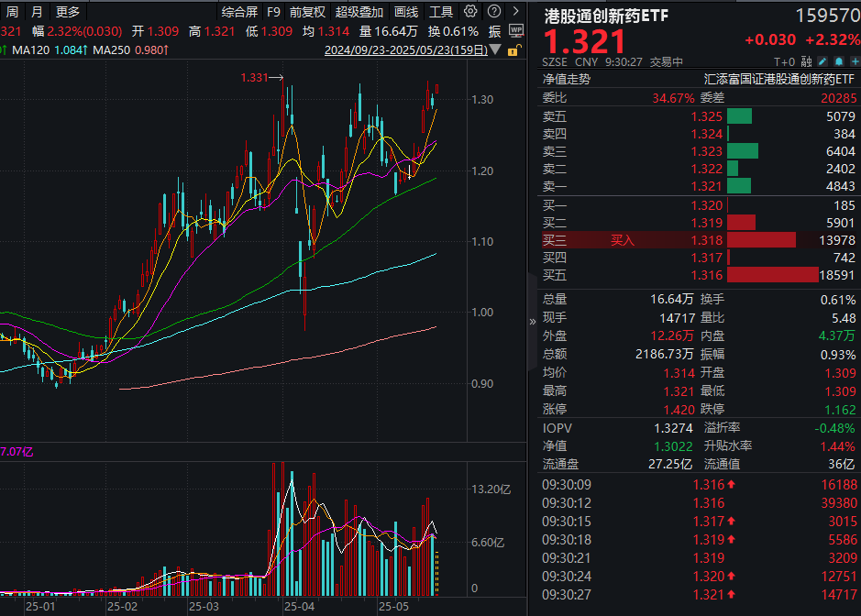
Task: Toggle 超级叠加 overlay option
Action: tap(359, 12)
